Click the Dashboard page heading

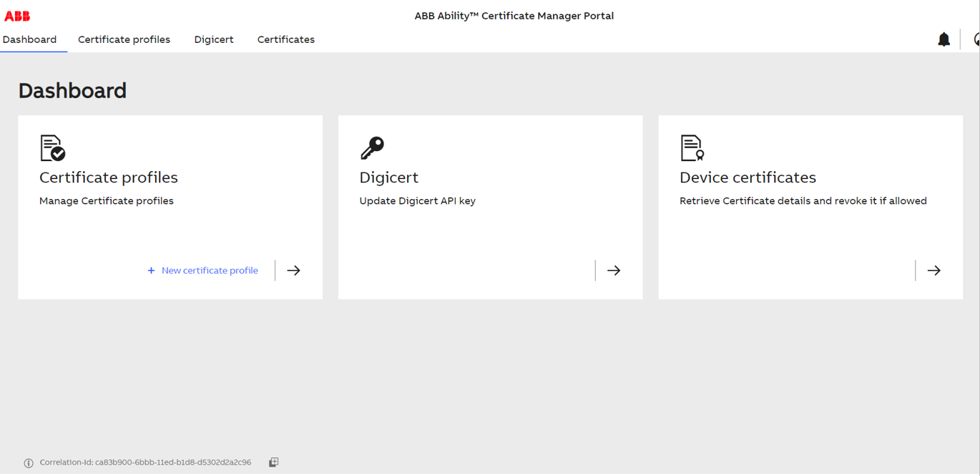point(72,91)
